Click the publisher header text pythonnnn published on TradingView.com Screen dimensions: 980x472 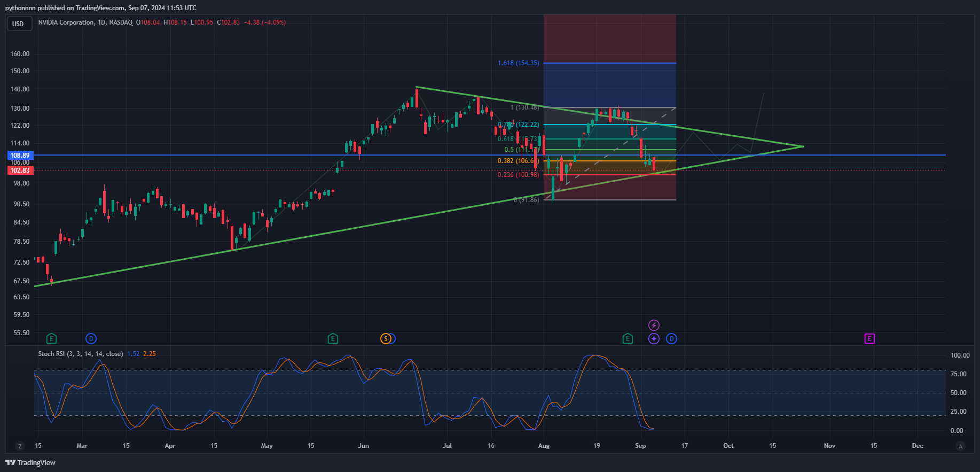[x=65, y=8]
